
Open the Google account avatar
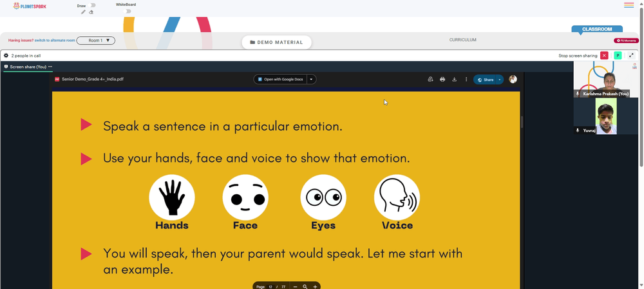[x=513, y=79]
